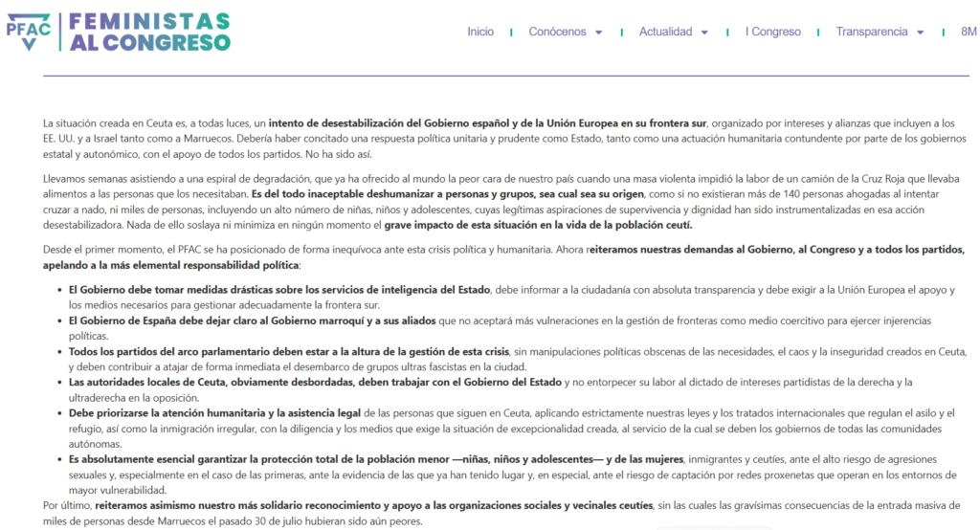This screenshot has width=980, height=530.
Task: Open the Actualidad menu item
Action: [665, 32]
